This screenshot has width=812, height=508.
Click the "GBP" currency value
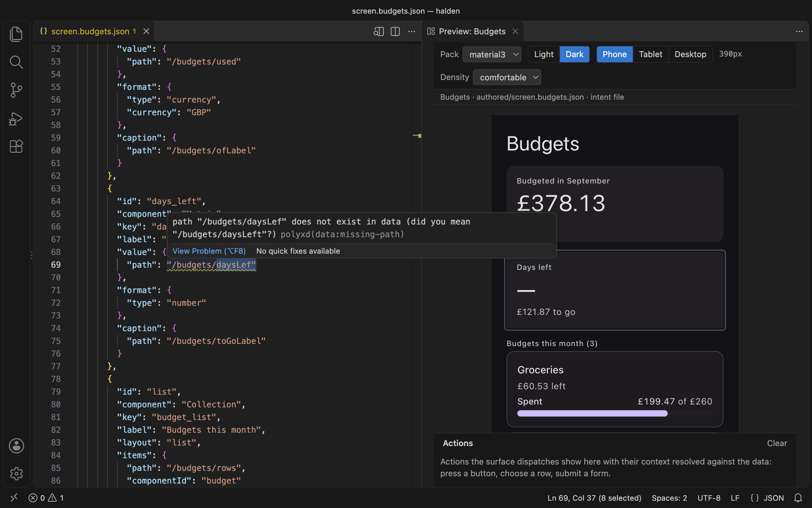point(199,112)
